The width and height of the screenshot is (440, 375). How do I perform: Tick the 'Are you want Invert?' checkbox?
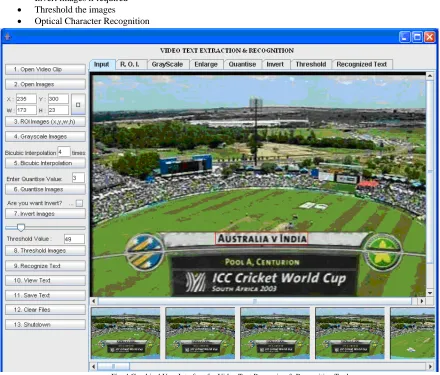[79, 203]
